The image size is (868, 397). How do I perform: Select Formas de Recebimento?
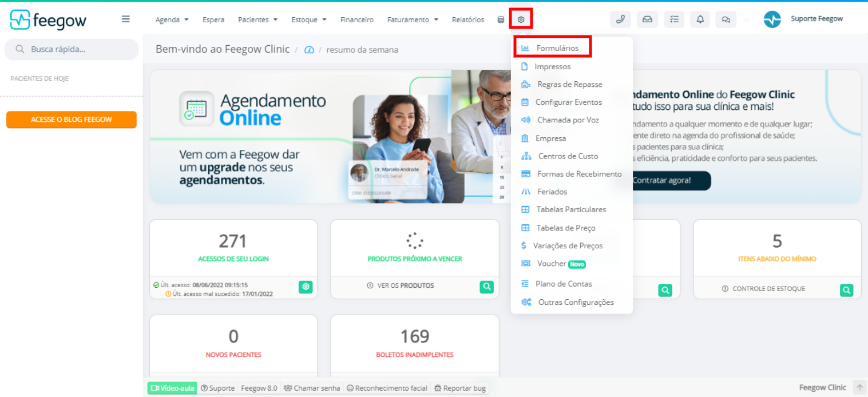pyautogui.click(x=572, y=173)
